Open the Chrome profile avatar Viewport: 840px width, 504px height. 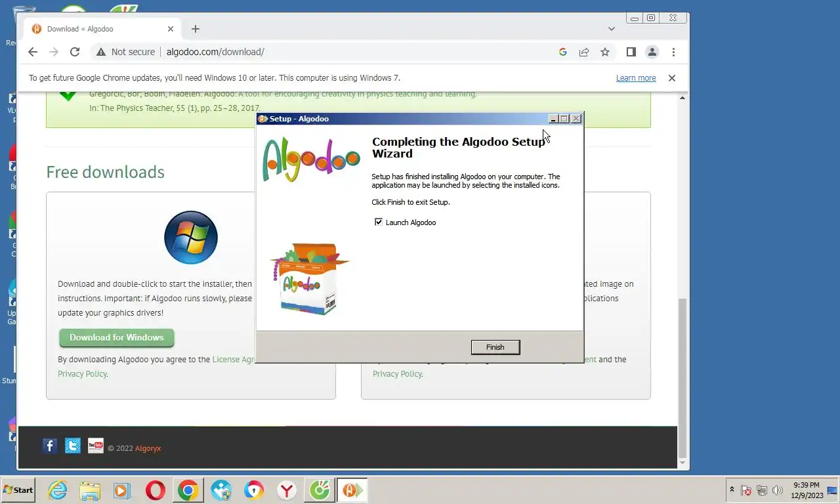coord(652,52)
